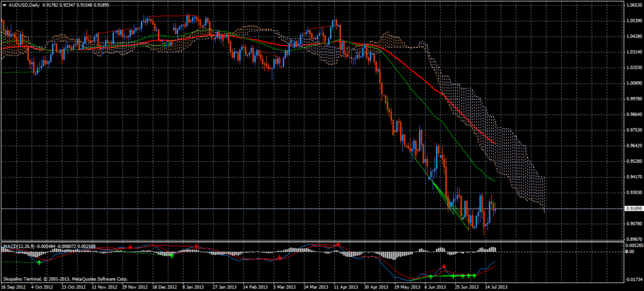Click the 0.005285 MACD scale label
The width and height of the screenshot is (644, 291).
(635, 245)
